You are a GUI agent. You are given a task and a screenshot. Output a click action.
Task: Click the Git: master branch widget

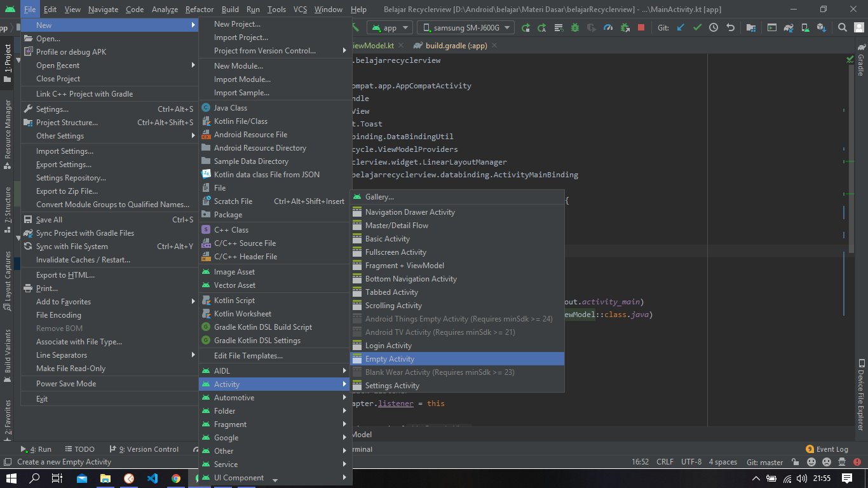pyautogui.click(x=764, y=462)
